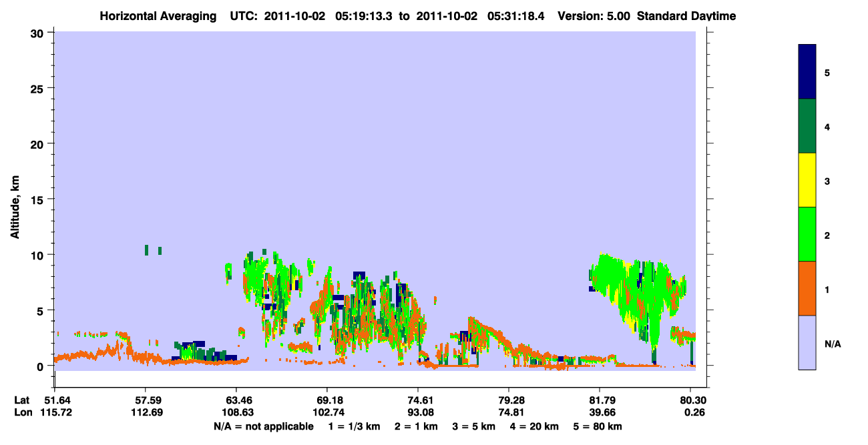868x445 pixels.
Task: Click the dark green colorbar segment labeled 4
Action: click(807, 126)
